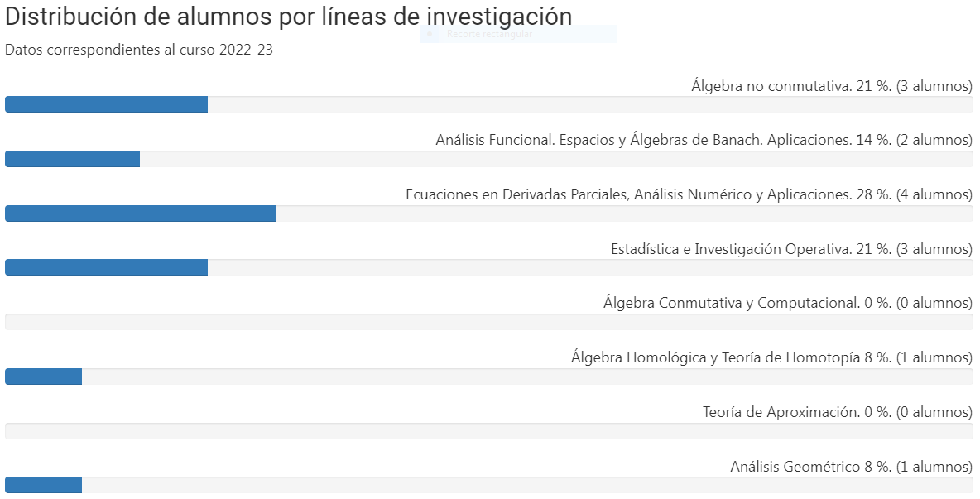980x499 pixels.
Task: Click the Álgebra Homológica 8 % progress bar
Action: 43,377
